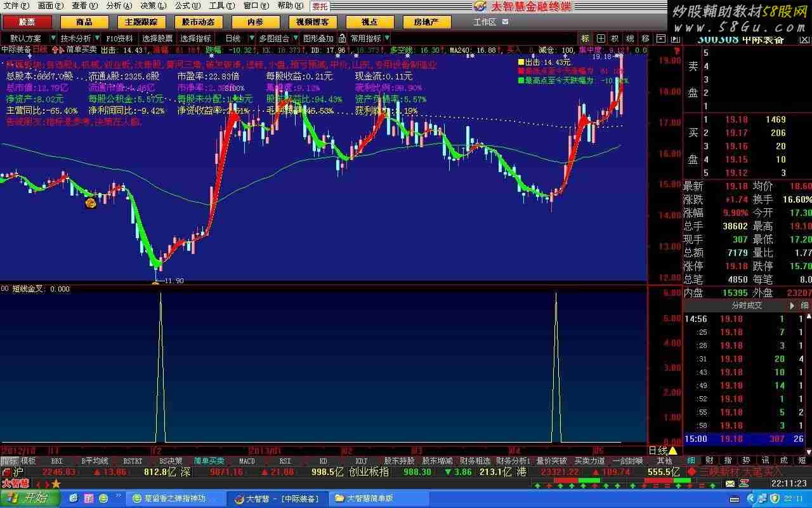Click the 标 toolbar icon

(x=585, y=39)
